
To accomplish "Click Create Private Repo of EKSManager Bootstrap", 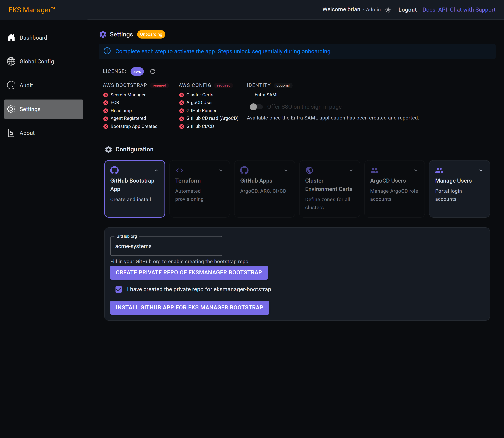I will (x=189, y=273).
